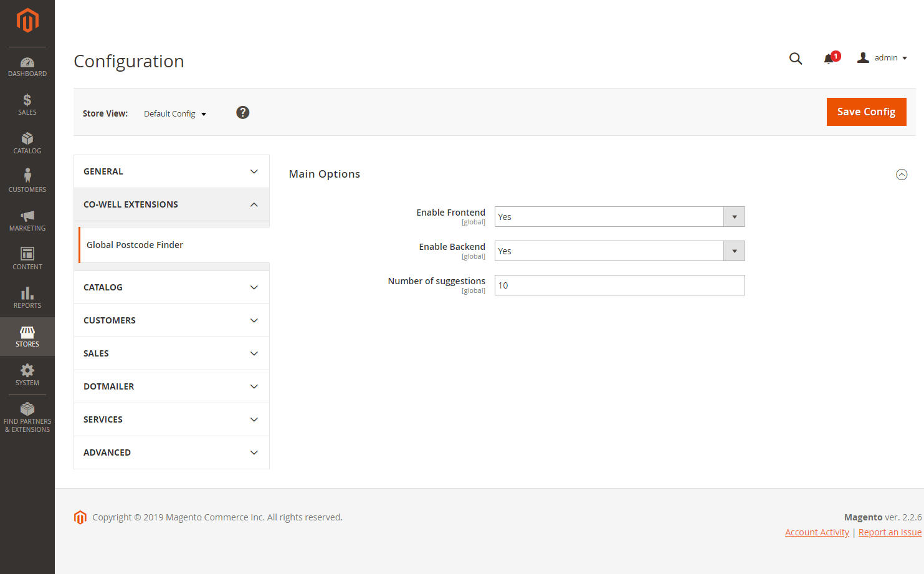Open the Default Config store view dropdown
Viewport: 924px width, 574px height.
[175, 113]
